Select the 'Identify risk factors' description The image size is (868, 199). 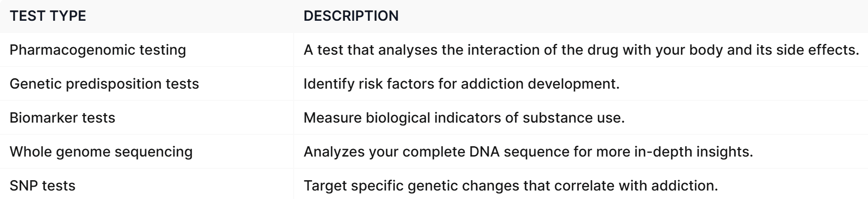[x=461, y=84]
